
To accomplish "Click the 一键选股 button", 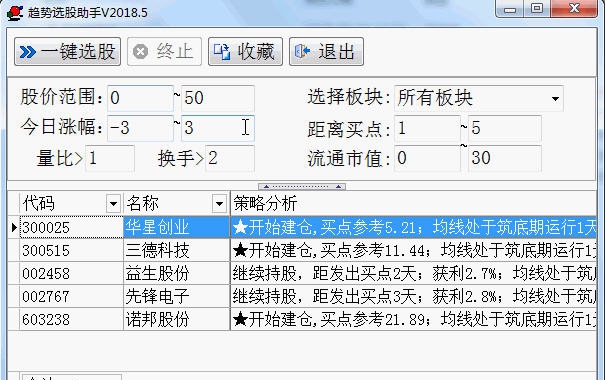I will [68, 51].
